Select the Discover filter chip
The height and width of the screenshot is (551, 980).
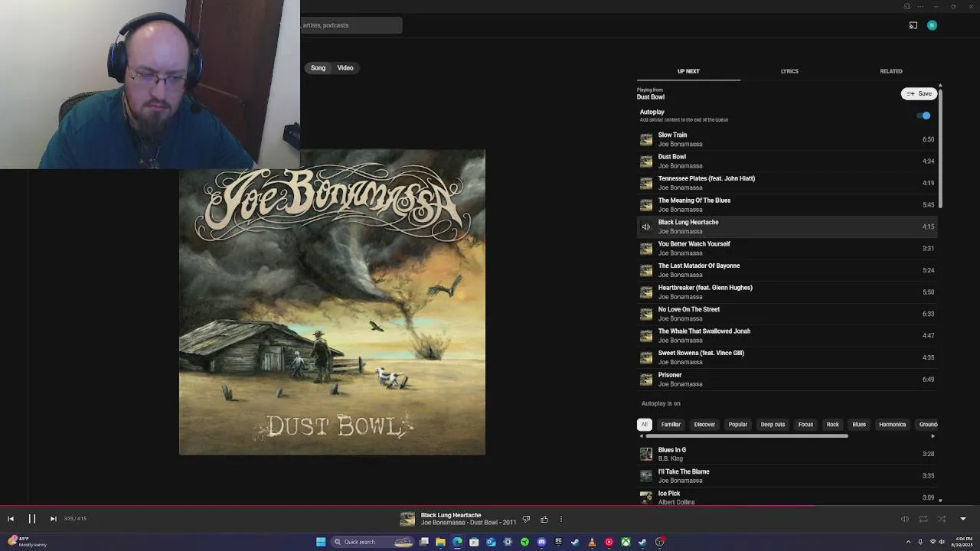(x=704, y=425)
